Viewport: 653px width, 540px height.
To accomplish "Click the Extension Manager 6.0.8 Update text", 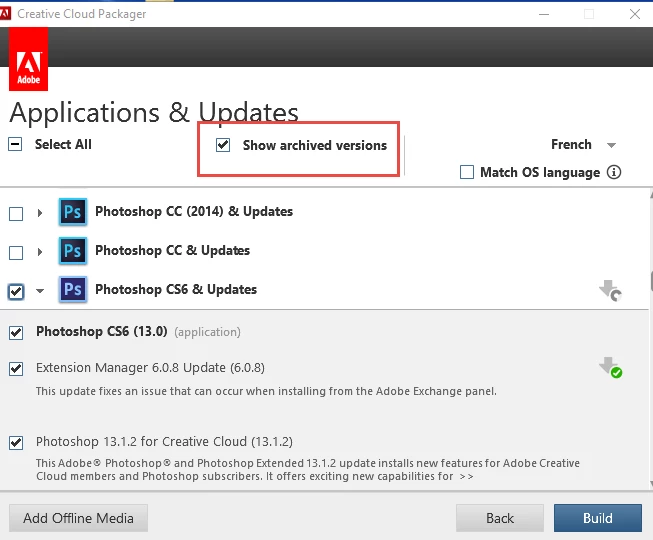I will 150,368.
